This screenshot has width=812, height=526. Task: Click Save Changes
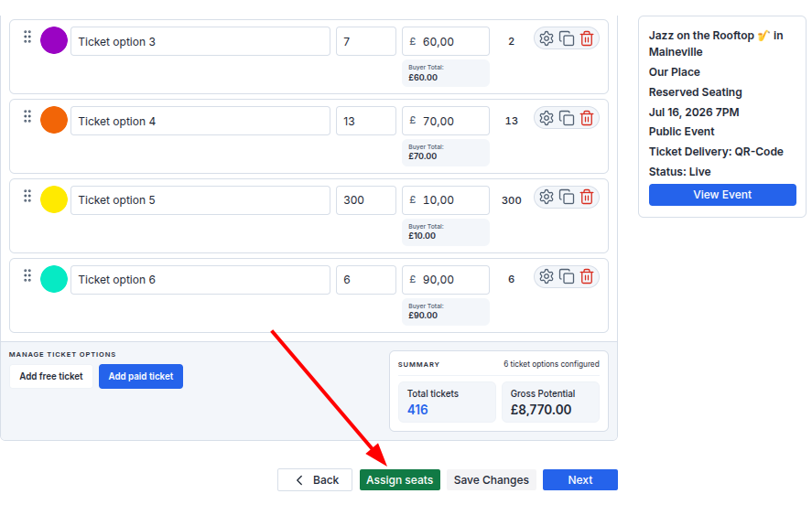492,480
